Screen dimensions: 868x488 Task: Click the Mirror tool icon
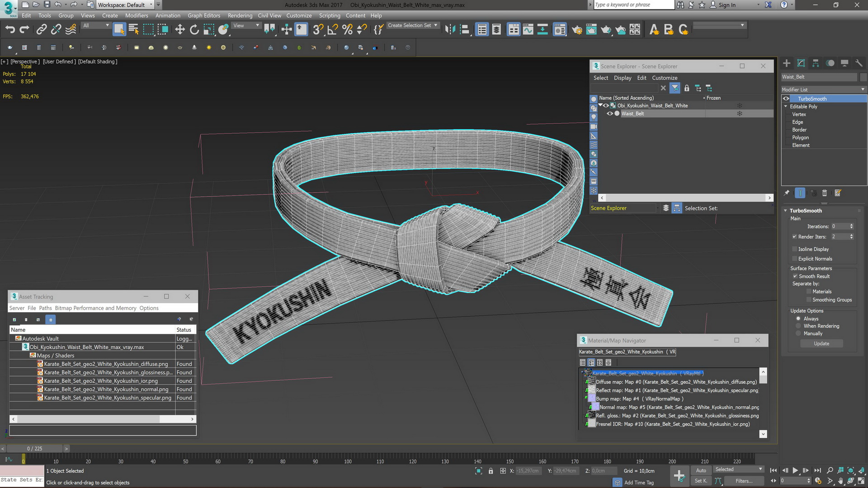click(450, 30)
